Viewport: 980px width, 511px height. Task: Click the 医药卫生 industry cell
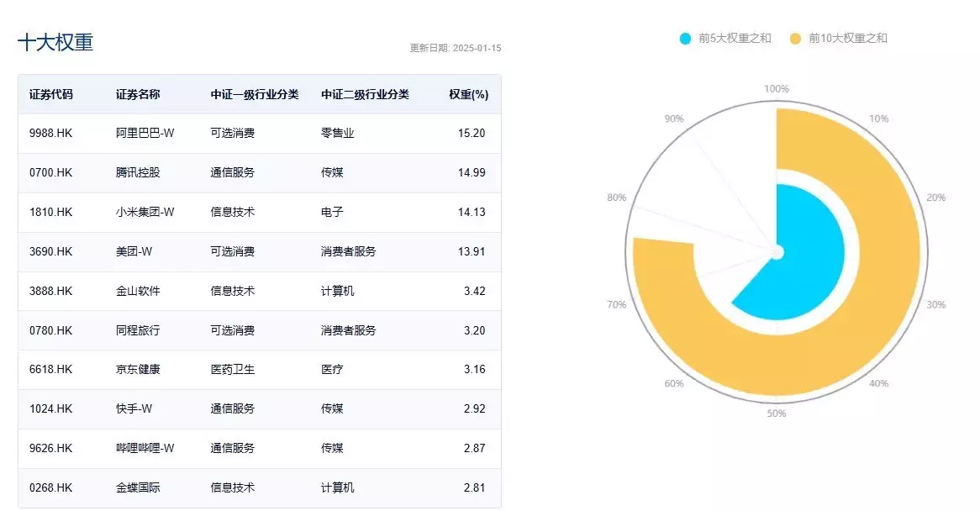(x=233, y=369)
